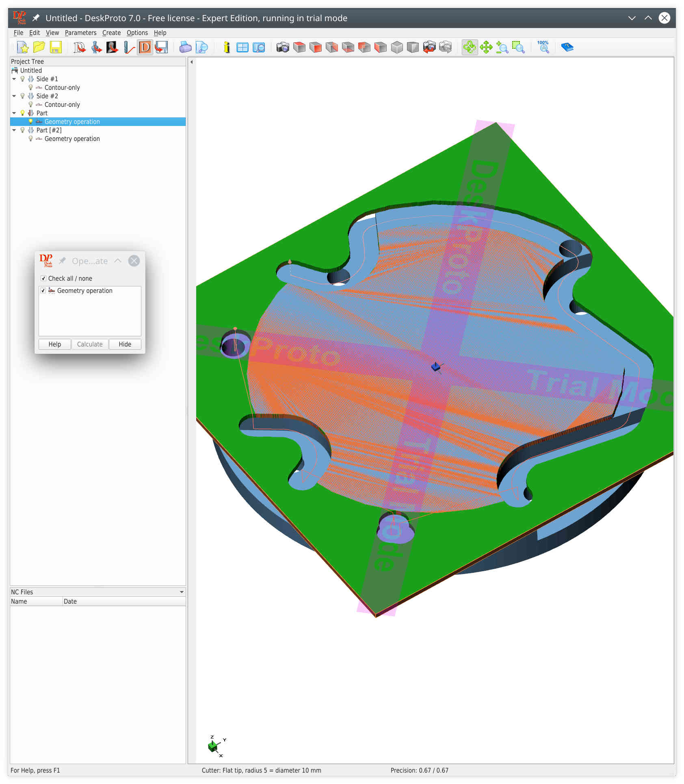Image resolution: width=684 pixels, height=784 pixels.
Task: Click the blue list-with-magnifier icon
Action: pos(259,48)
